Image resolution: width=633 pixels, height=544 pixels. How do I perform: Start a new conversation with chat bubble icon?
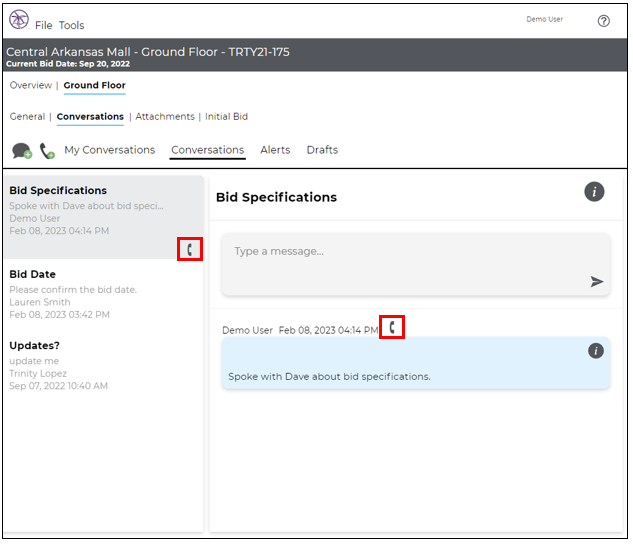(22, 151)
